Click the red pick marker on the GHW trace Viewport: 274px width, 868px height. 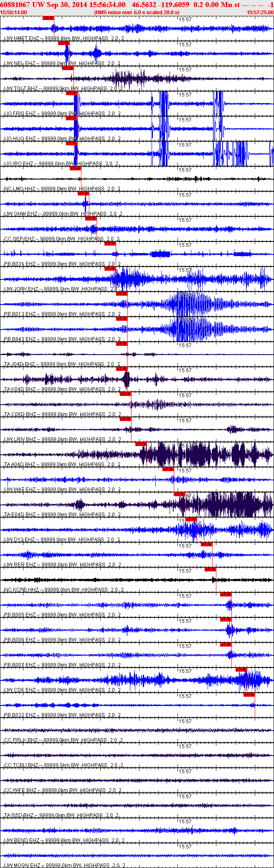(83, 193)
